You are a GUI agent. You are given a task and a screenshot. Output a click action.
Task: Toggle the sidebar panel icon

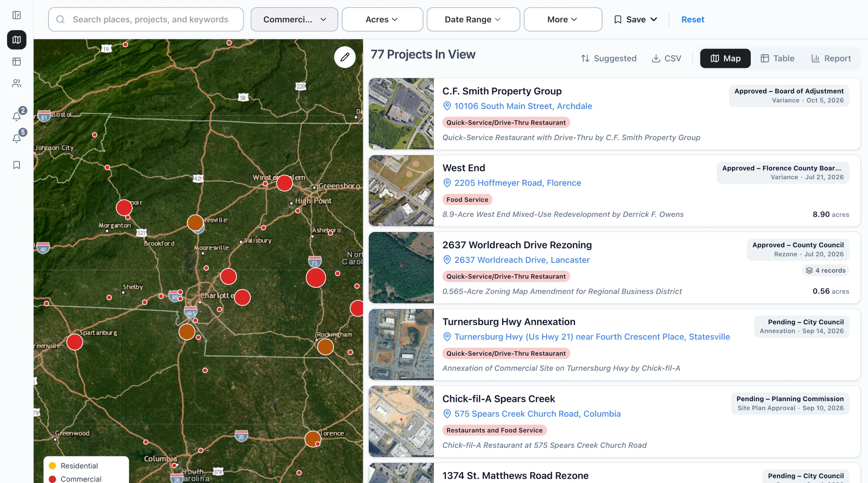(17, 15)
